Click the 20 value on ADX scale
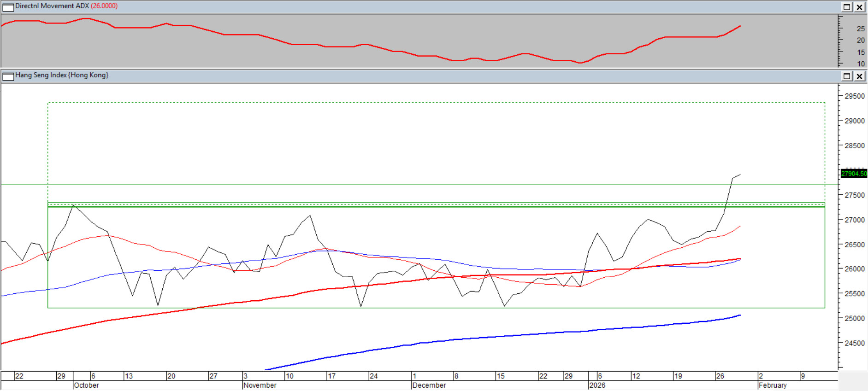Image resolution: width=868 pixels, height=391 pixels. (x=861, y=41)
